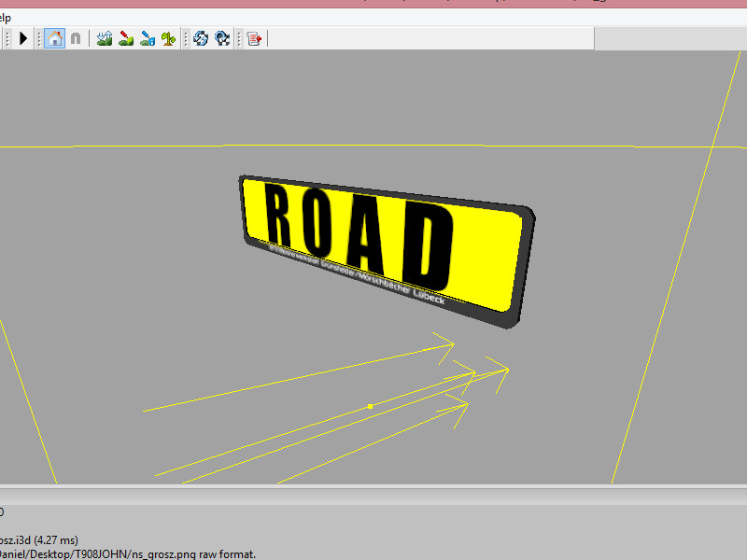Click the grip handle before the script icon

pyautogui.click(x=239, y=38)
